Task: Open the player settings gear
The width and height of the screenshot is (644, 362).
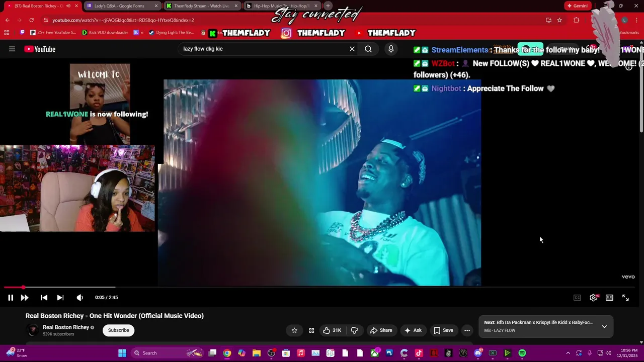Action: coord(594,298)
